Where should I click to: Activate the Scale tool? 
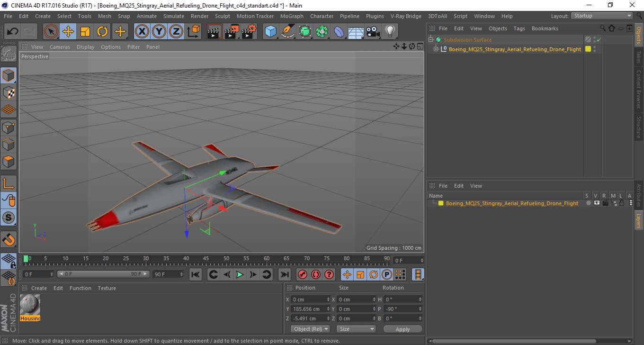click(x=85, y=32)
